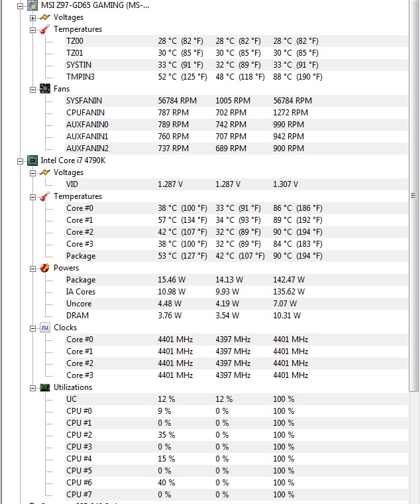
Task: Select the SYSFANIN fan row
Action: (x=236, y=101)
